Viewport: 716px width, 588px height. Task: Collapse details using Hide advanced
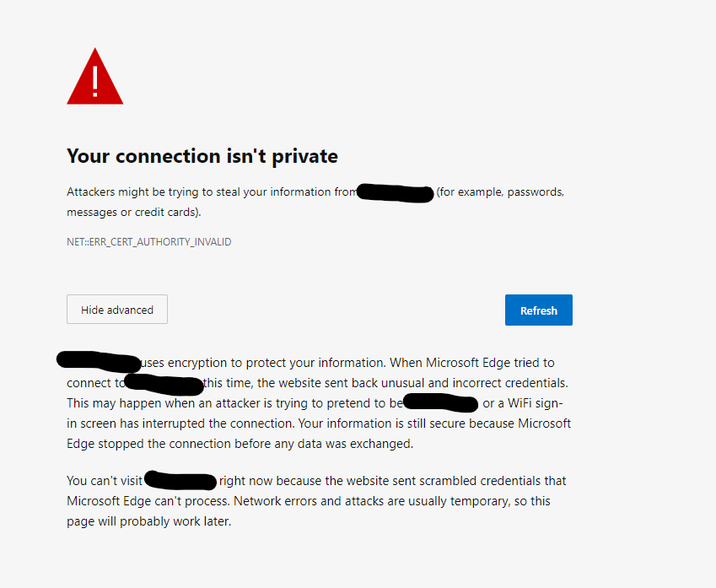coord(116,309)
